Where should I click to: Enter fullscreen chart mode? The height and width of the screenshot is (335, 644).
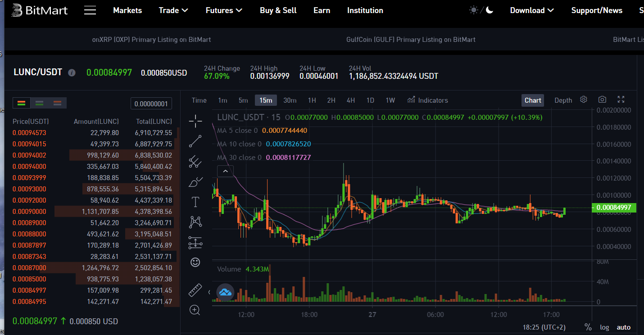[621, 100]
